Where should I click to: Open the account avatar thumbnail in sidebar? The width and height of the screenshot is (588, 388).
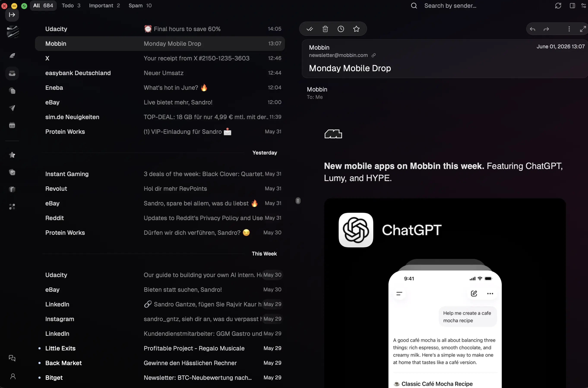pos(13,32)
